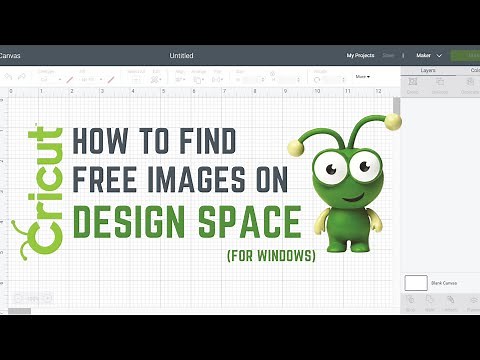
Task: Select the Blank Canvas thumbnail
Action: coord(416,283)
